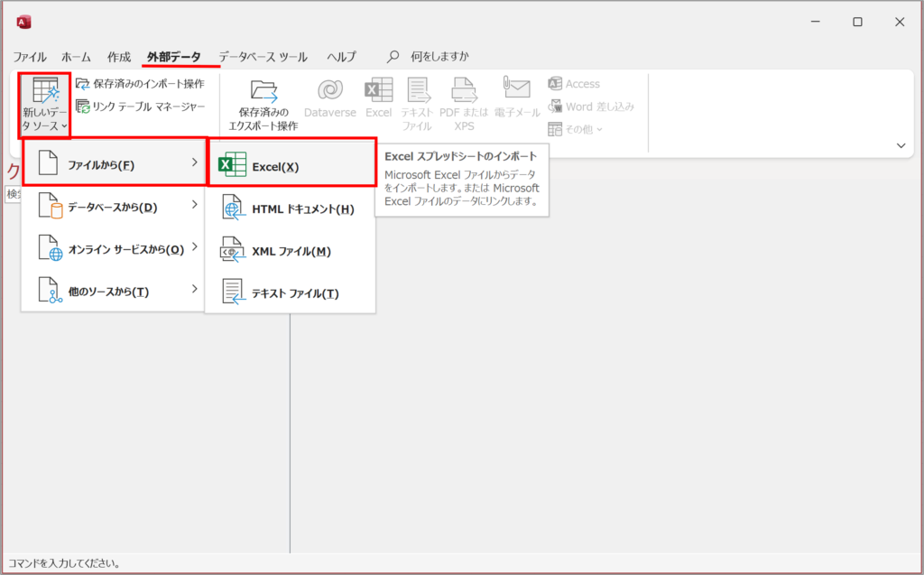Click the Word 差し込み icon
Image resolution: width=924 pixels, height=575 pixels.
555,107
